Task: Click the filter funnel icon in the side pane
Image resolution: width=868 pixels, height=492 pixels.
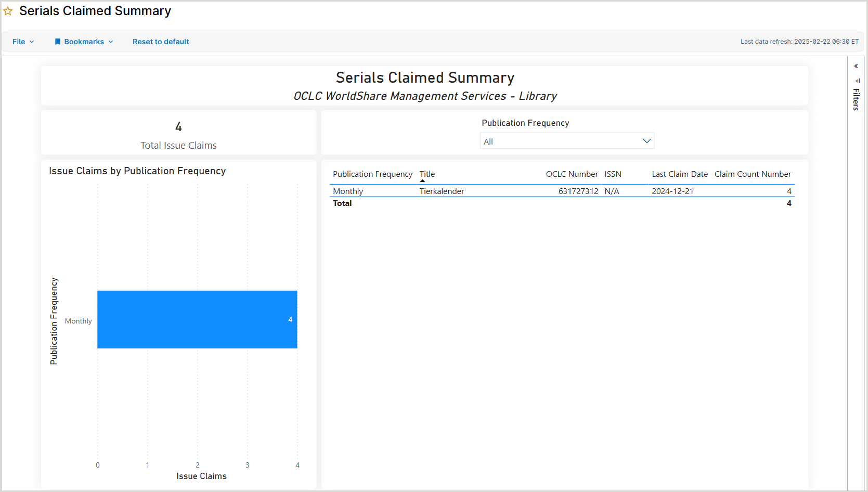Action: 857,81
